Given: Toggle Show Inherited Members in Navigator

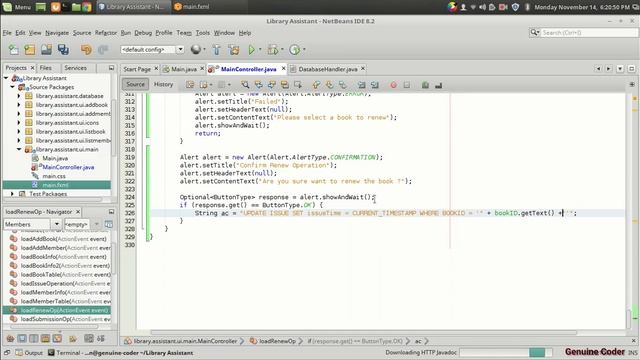Looking at the screenshot, I should 10,338.
